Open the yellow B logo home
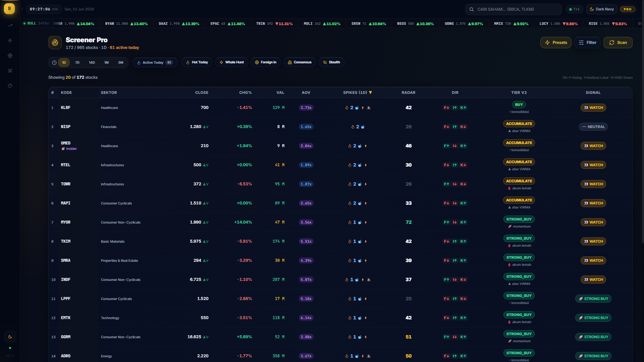The width and height of the screenshot is (644, 362). click(x=9, y=9)
